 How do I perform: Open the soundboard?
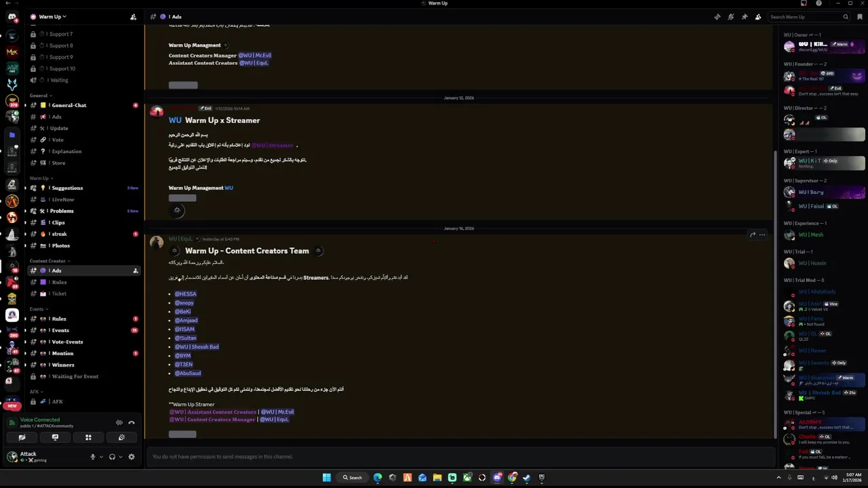pyautogui.click(x=121, y=437)
